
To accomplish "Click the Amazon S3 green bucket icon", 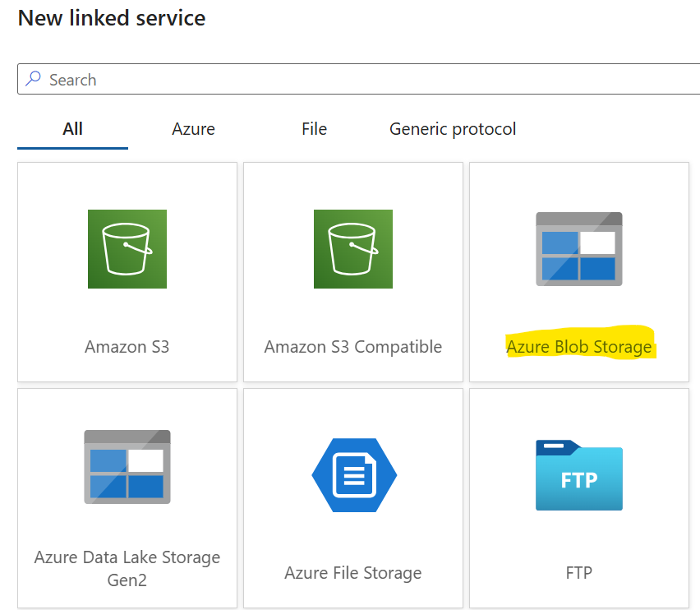I will pos(127,249).
